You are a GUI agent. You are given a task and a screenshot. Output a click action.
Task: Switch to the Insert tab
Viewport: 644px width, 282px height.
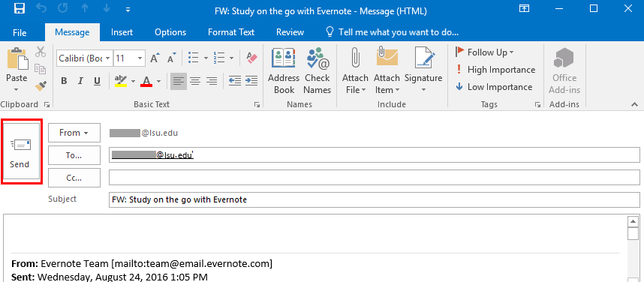[122, 32]
